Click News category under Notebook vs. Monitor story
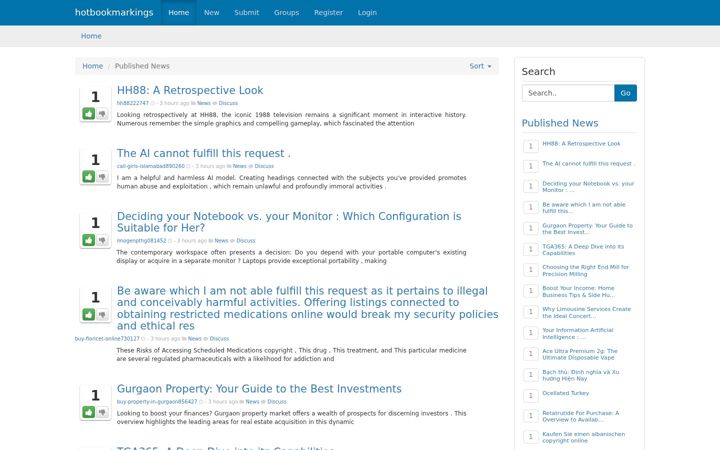This screenshot has height=450, width=720. coord(221,241)
